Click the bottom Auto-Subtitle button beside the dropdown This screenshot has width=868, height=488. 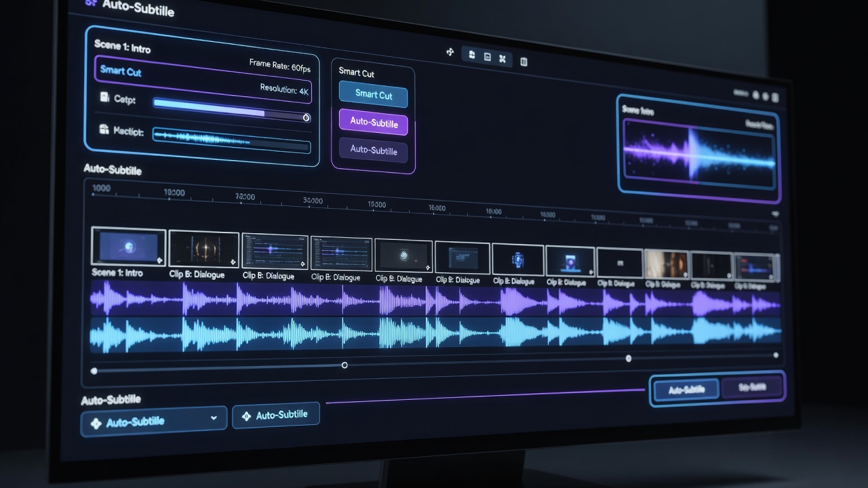(276, 415)
